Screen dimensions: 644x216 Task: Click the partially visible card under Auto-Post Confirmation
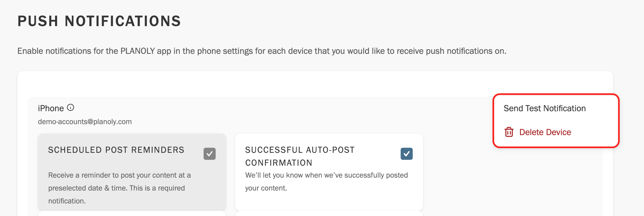click(x=329, y=213)
